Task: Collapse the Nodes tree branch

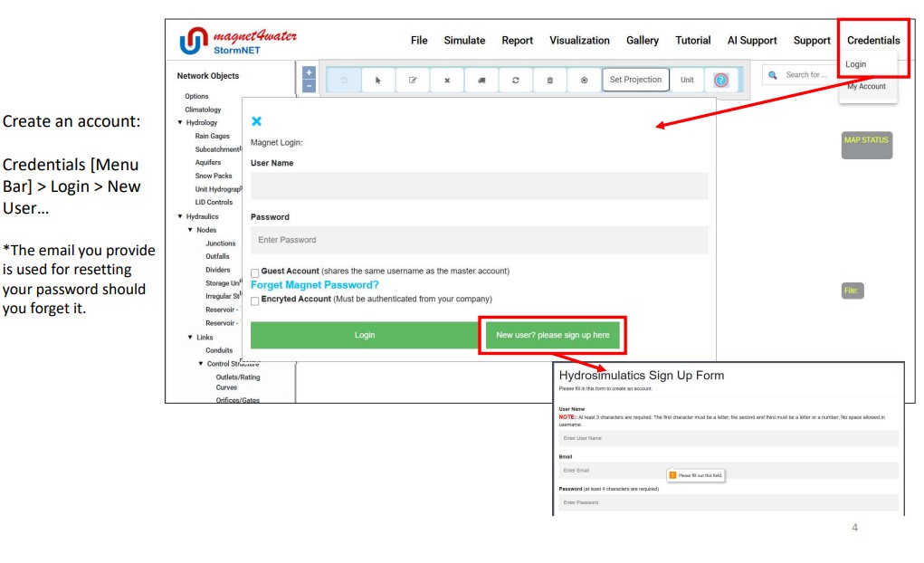Action: [x=190, y=230]
